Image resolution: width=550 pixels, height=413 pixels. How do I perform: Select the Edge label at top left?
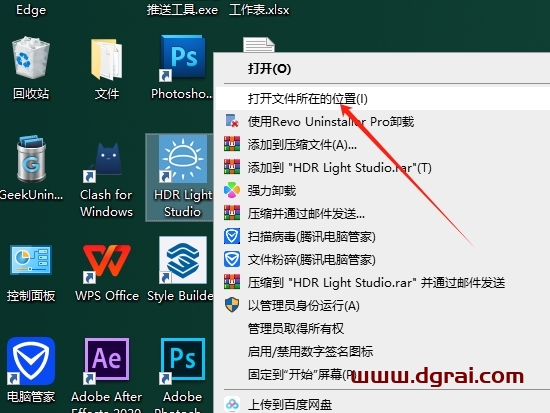click(31, 10)
